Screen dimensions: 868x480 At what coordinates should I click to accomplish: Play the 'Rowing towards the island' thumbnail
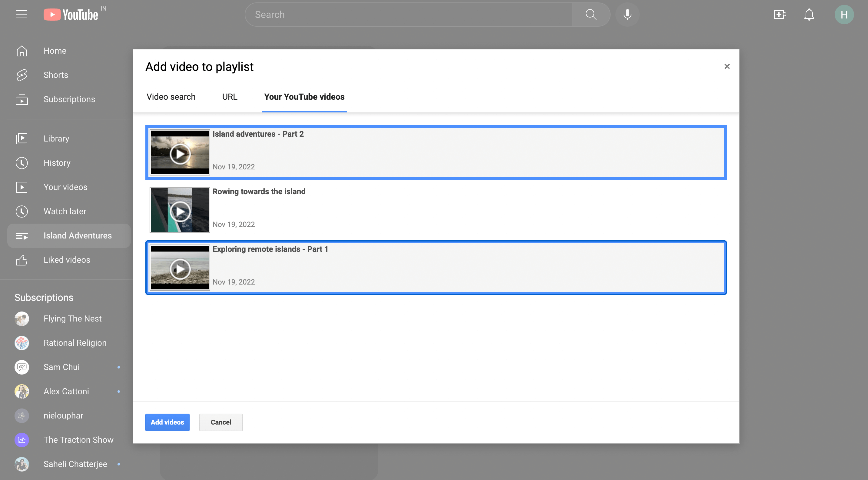pos(180,210)
